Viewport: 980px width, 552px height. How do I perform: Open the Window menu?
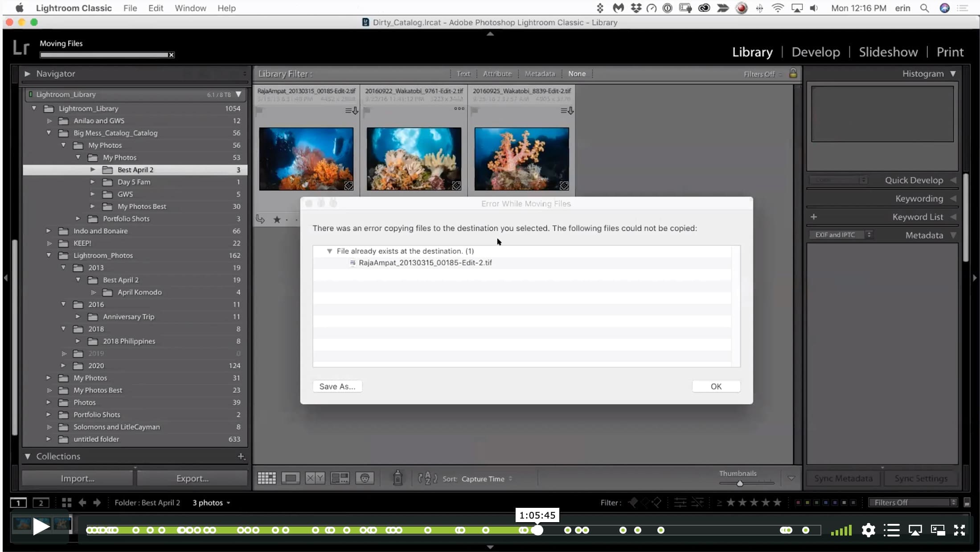tap(190, 8)
